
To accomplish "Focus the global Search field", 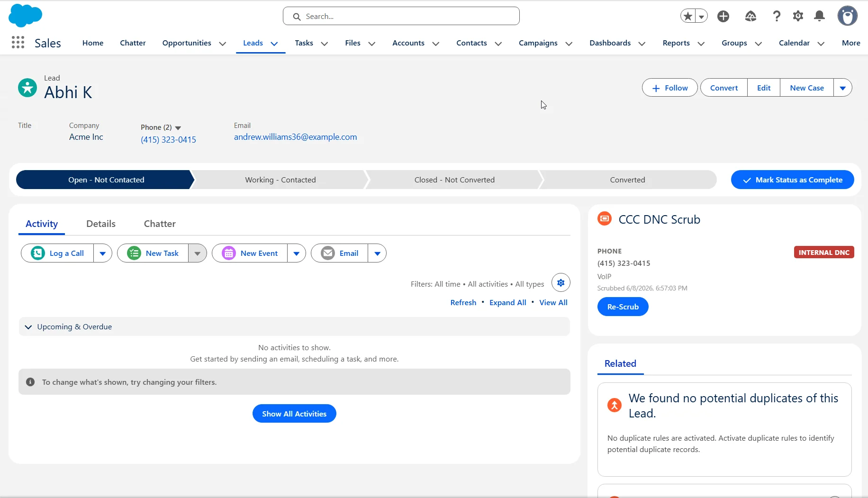I will [401, 16].
